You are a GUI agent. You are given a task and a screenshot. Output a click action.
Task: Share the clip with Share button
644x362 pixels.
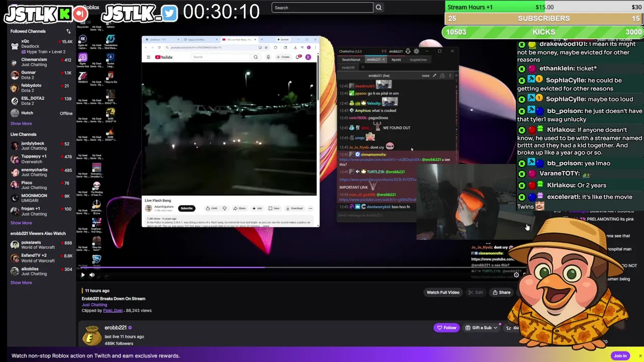point(502,292)
